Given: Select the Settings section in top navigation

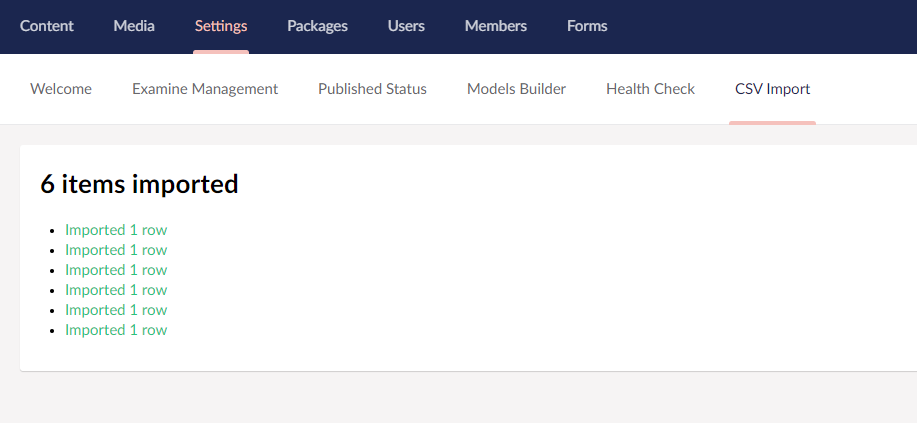Looking at the screenshot, I should point(221,26).
